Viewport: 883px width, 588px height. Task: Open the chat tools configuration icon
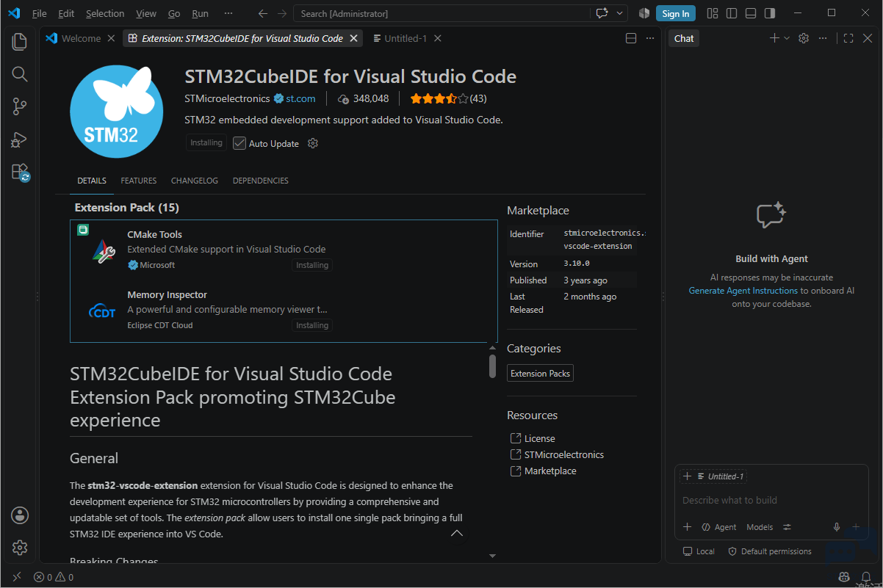[787, 527]
